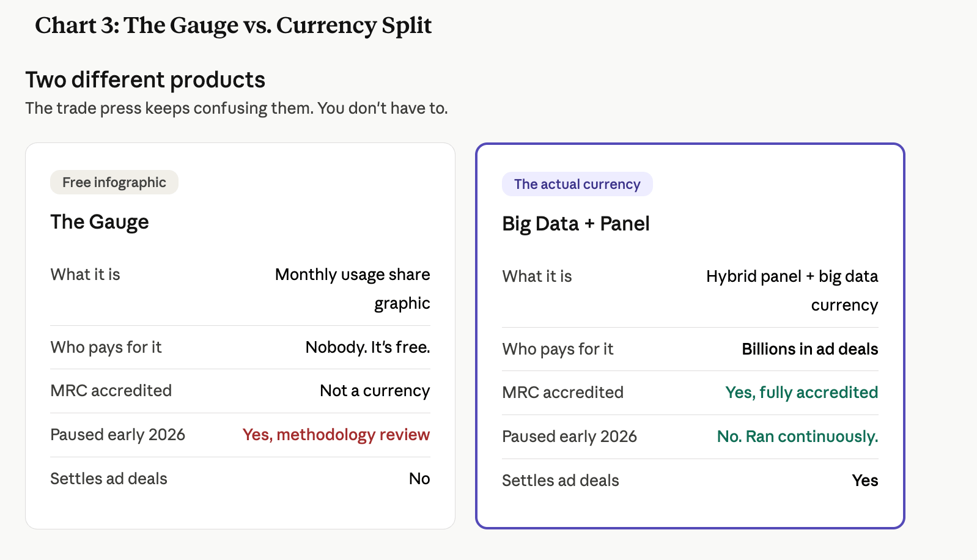The image size is (977, 560).
Task: Select the "Big Data + Panel" card heading
Action: tap(575, 223)
